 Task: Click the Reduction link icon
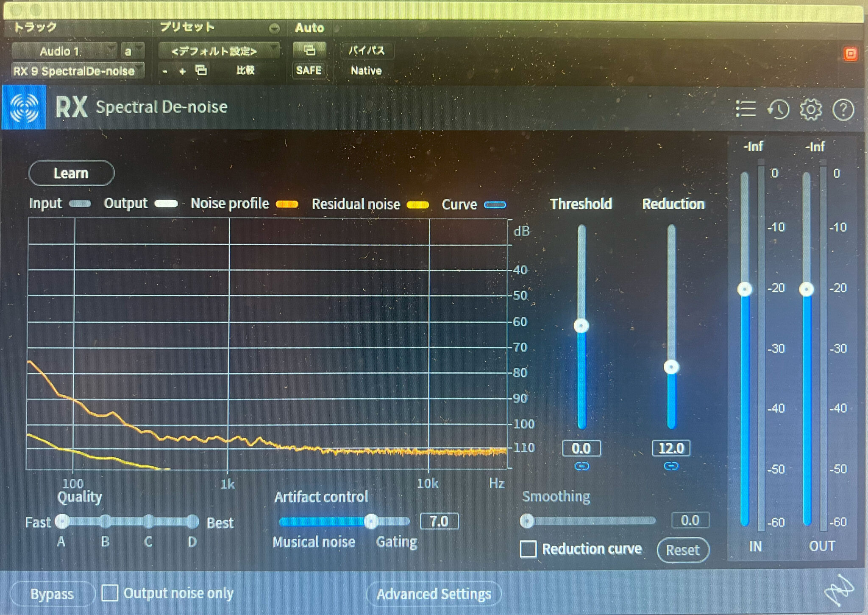click(x=671, y=466)
